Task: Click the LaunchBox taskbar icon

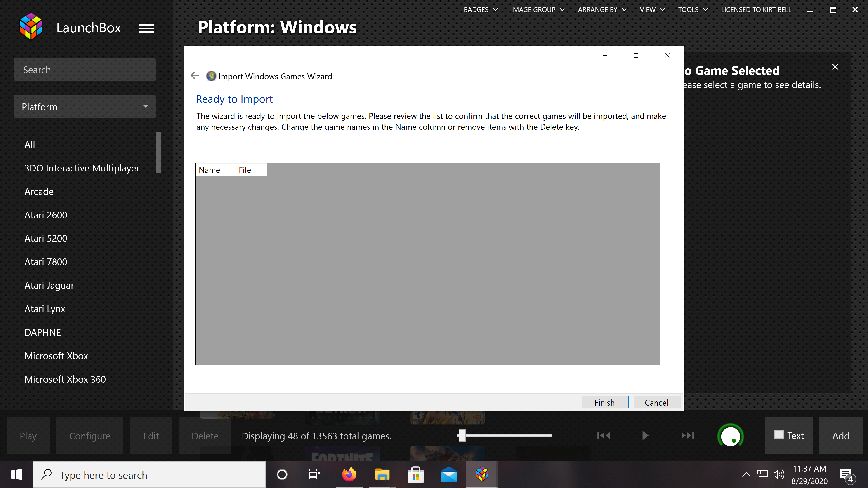Action: pos(482,474)
